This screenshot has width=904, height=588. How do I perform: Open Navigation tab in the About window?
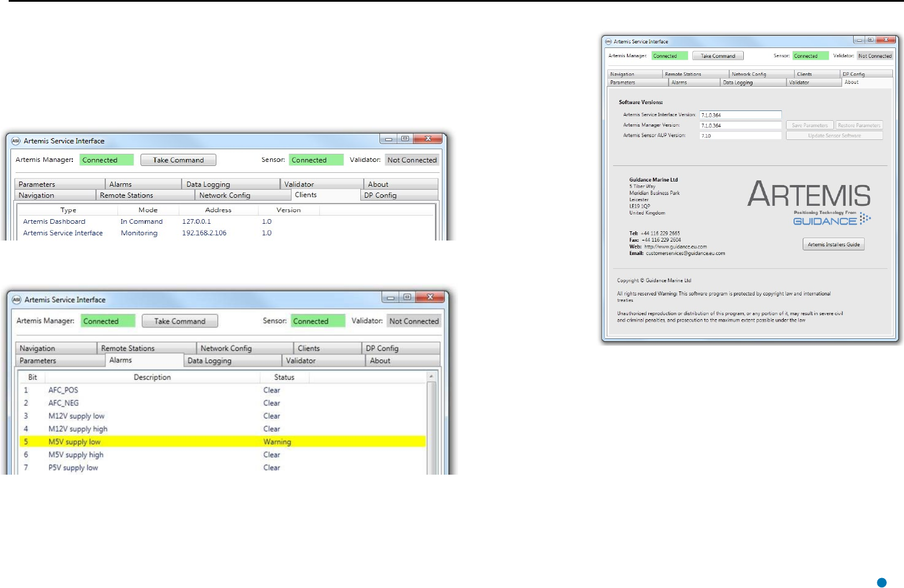635,74
